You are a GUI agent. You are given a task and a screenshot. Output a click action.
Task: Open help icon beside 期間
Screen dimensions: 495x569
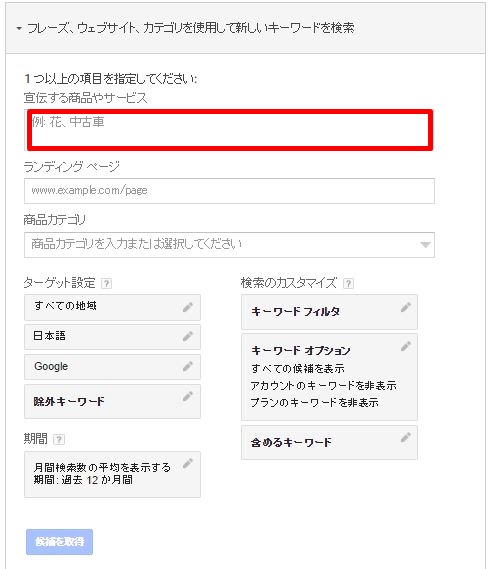pos(59,439)
